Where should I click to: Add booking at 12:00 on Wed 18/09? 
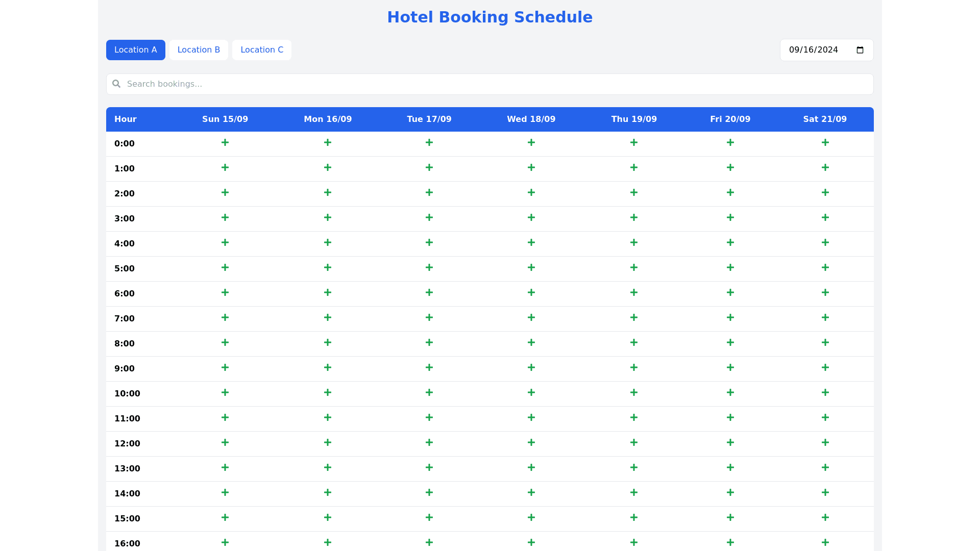tap(531, 443)
